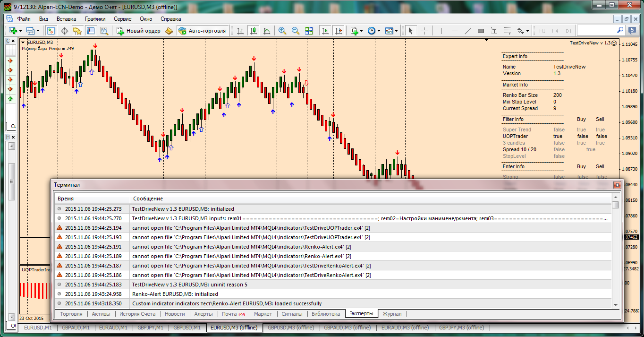Zoom in on the chart

pyautogui.click(x=282, y=31)
